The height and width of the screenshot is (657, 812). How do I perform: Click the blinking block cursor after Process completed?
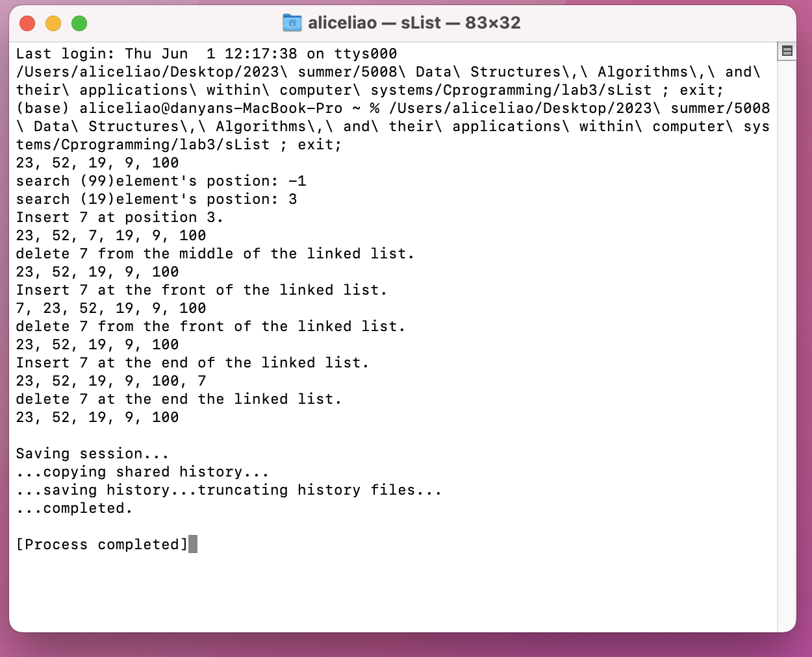(192, 545)
